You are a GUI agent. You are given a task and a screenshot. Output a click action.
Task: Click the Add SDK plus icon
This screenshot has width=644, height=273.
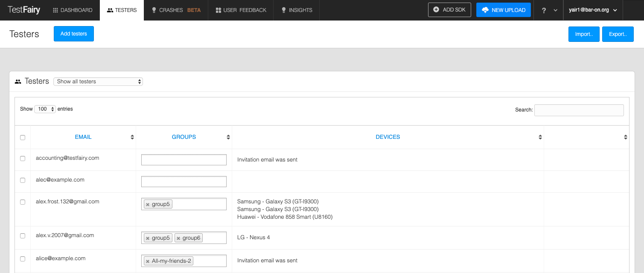pos(437,9)
